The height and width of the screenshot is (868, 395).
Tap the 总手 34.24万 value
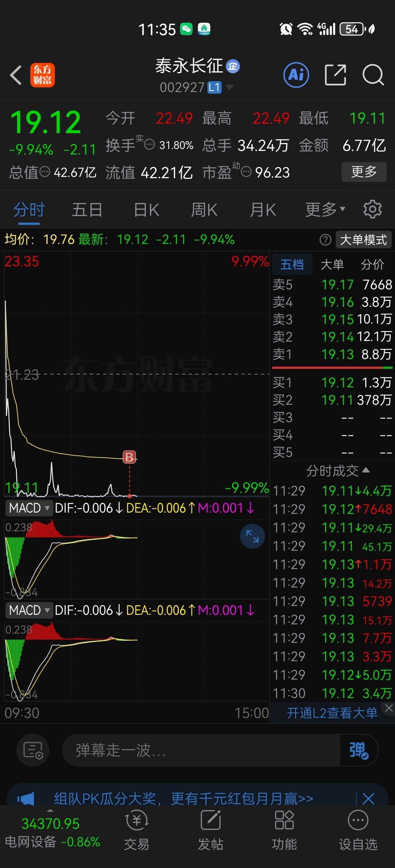[263, 146]
